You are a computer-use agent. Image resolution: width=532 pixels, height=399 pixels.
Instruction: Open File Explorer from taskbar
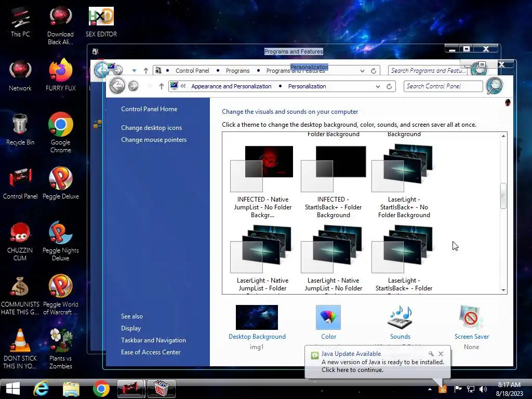coord(71,389)
